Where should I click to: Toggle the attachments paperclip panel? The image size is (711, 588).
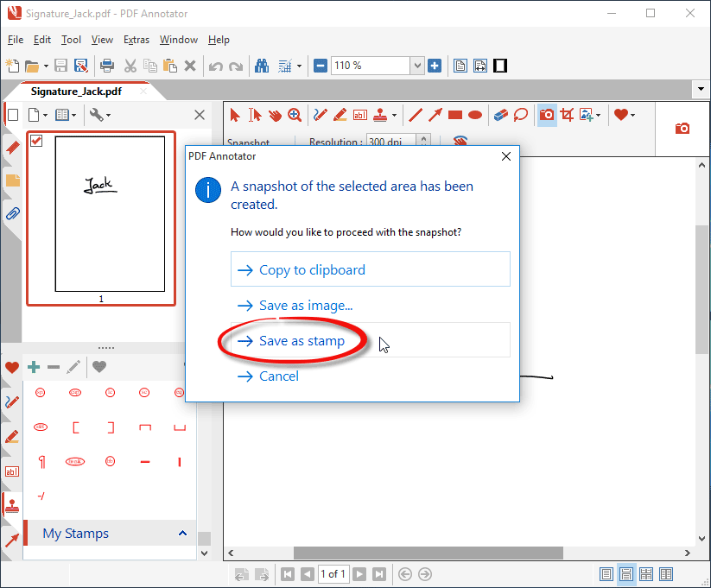[x=12, y=213]
